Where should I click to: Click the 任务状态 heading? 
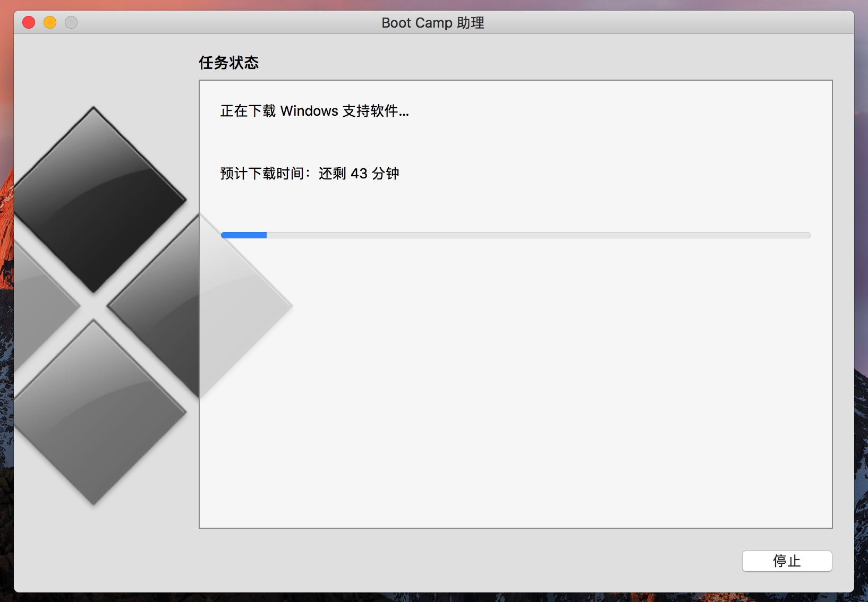tap(228, 63)
